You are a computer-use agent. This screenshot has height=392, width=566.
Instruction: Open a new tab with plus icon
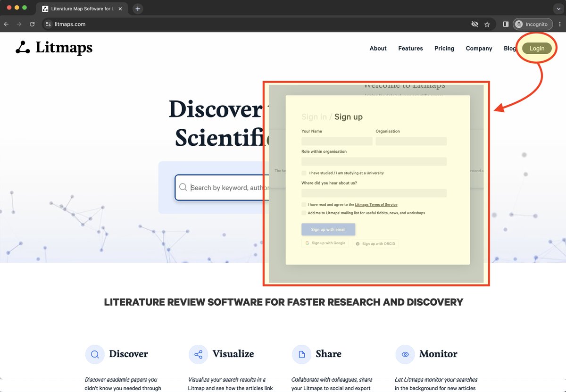(138, 8)
